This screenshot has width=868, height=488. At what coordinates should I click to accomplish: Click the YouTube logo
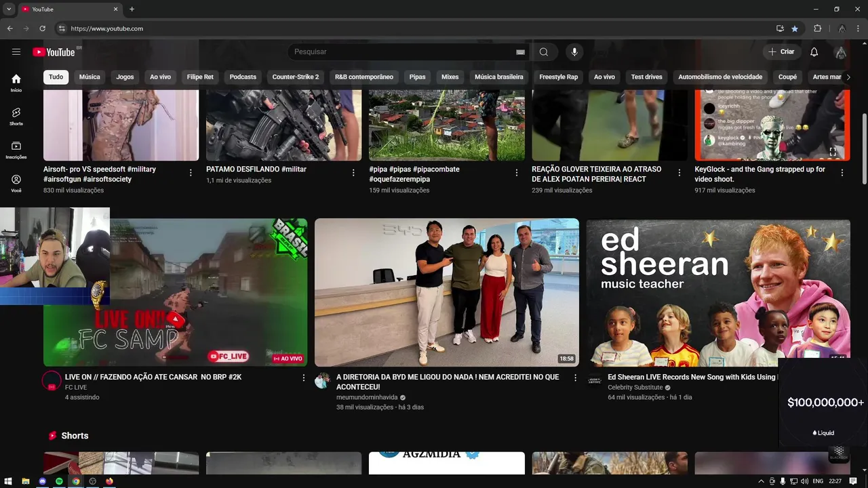pyautogui.click(x=54, y=52)
